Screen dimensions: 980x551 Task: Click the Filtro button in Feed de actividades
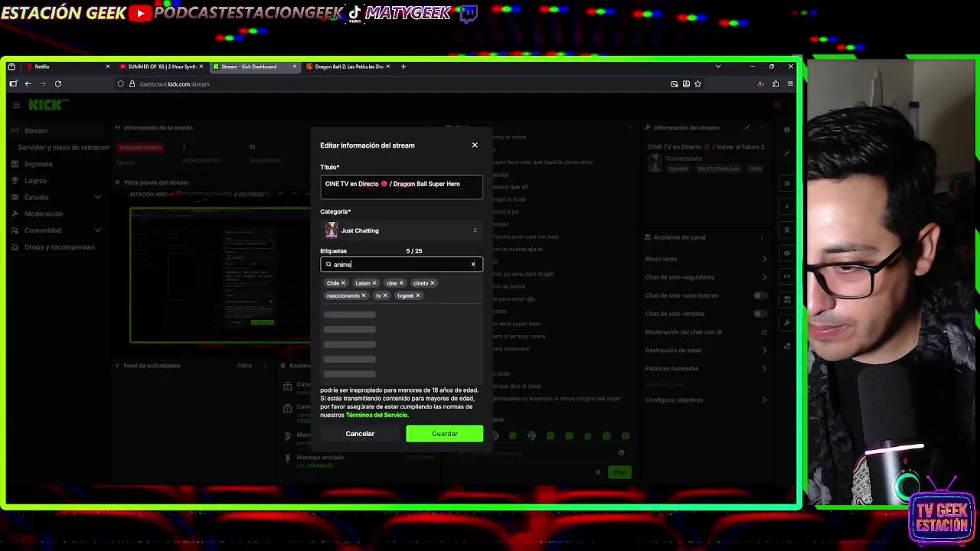(244, 366)
